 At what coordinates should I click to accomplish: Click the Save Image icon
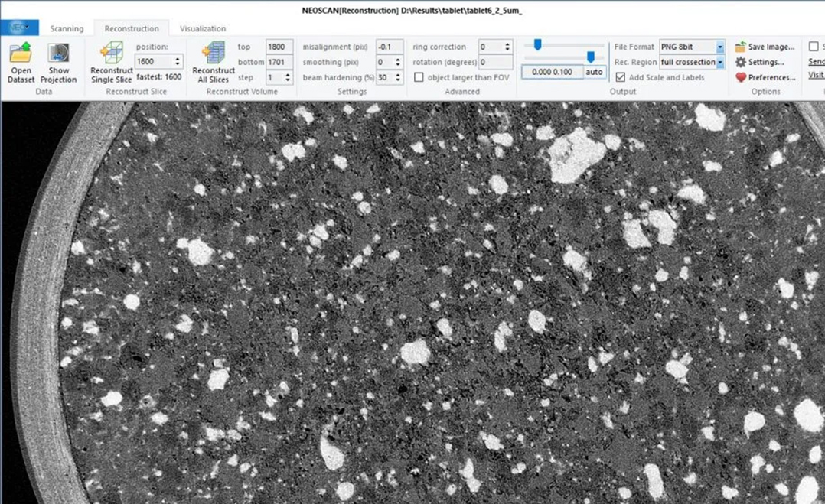point(740,47)
